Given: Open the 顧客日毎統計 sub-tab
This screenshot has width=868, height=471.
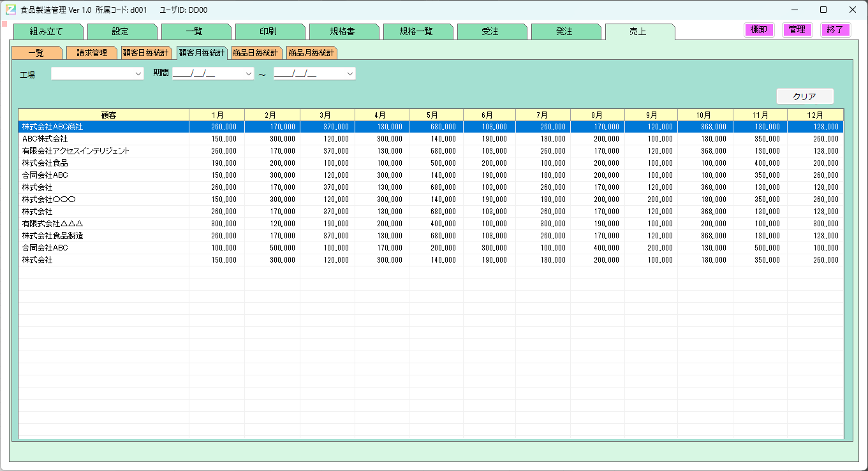Looking at the screenshot, I should pos(146,53).
